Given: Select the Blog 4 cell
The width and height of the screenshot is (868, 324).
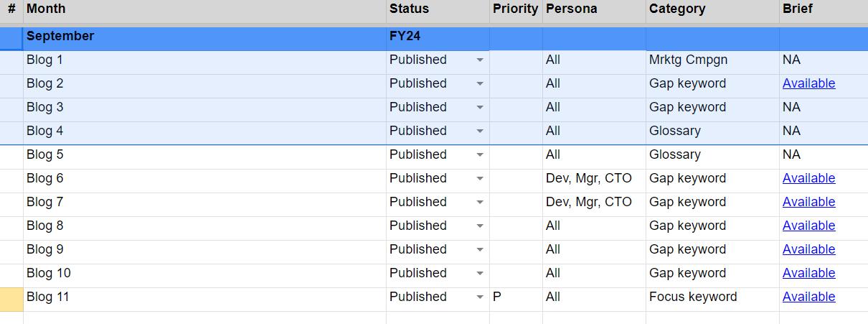Looking at the screenshot, I should coord(204,134).
